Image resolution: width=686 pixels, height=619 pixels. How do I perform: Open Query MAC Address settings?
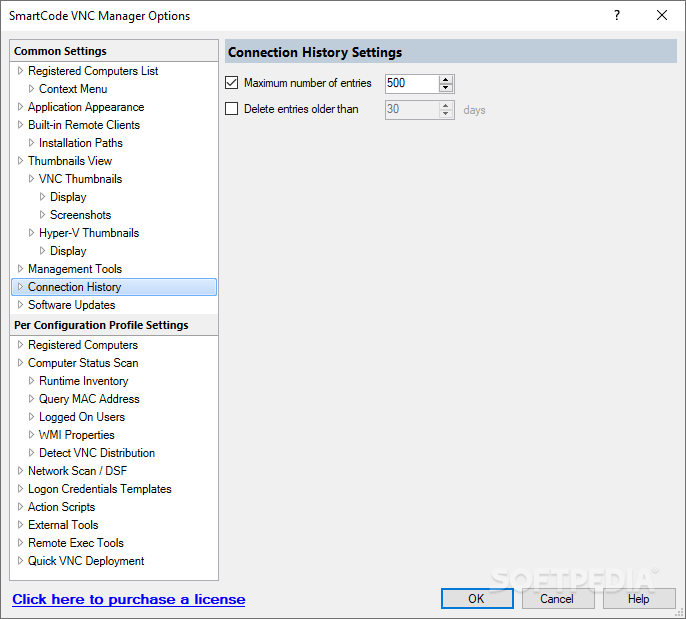tap(89, 399)
